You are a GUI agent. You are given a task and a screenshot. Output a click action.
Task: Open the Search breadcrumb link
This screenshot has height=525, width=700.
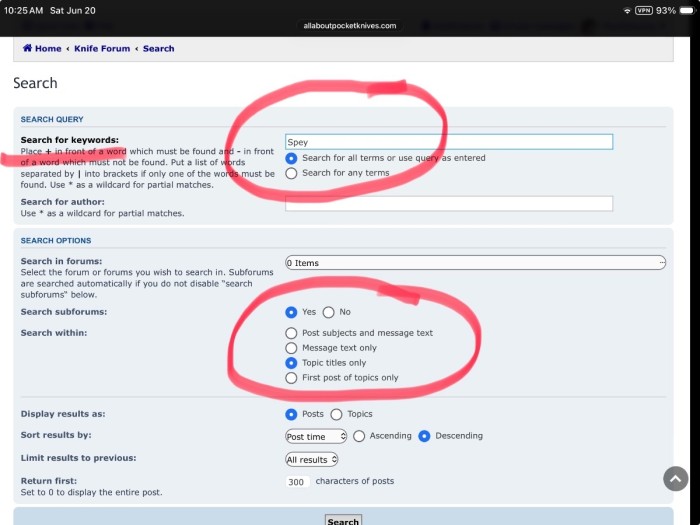(158, 48)
